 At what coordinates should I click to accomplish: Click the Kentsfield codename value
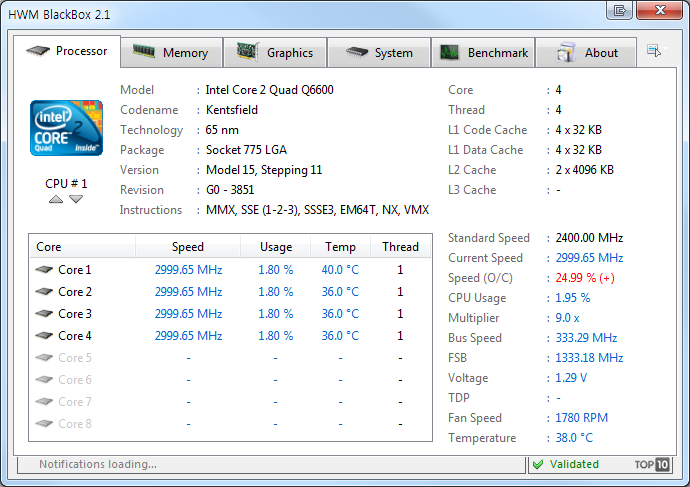tap(232, 110)
